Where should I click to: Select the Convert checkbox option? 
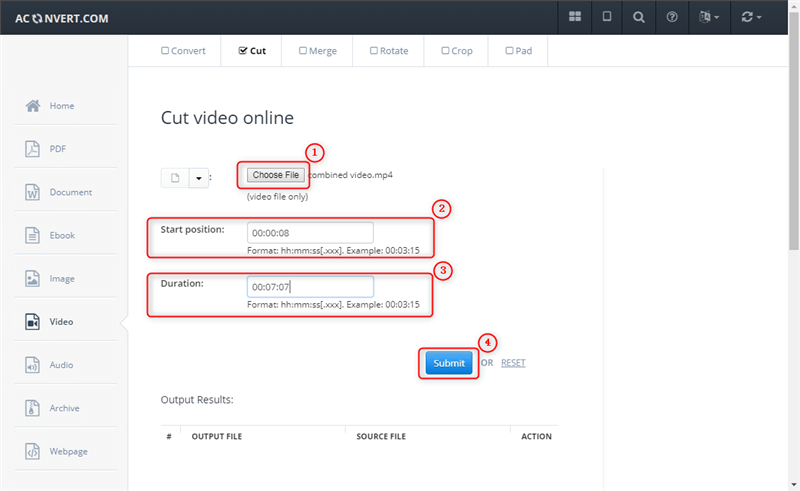point(166,51)
